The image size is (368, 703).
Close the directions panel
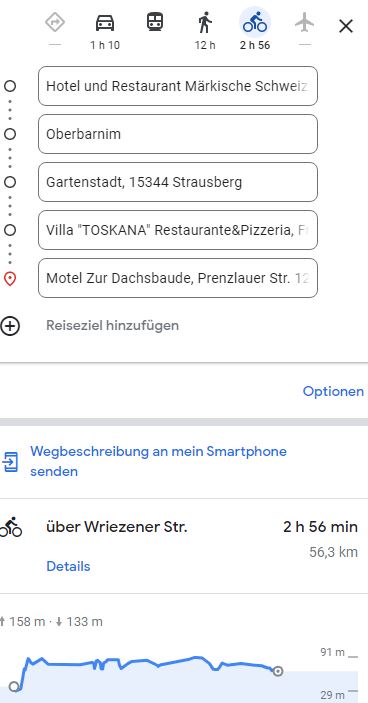(x=346, y=26)
